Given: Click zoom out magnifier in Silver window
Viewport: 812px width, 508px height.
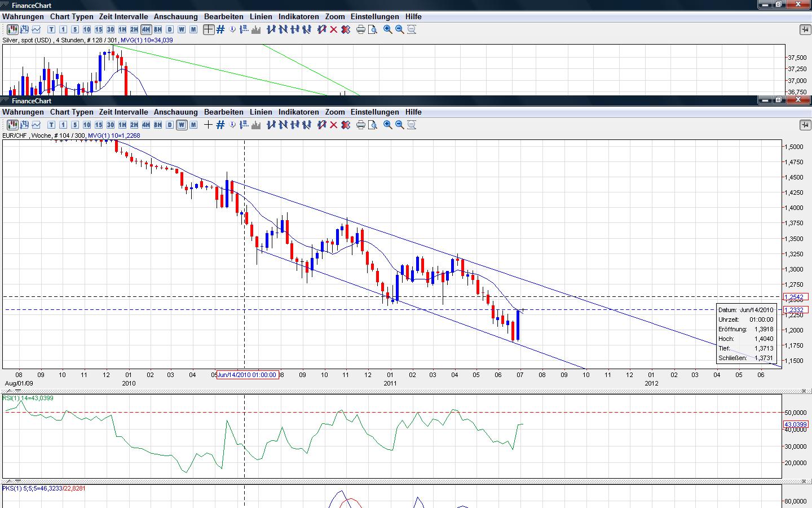Looking at the screenshot, I should tap(400, 29).
